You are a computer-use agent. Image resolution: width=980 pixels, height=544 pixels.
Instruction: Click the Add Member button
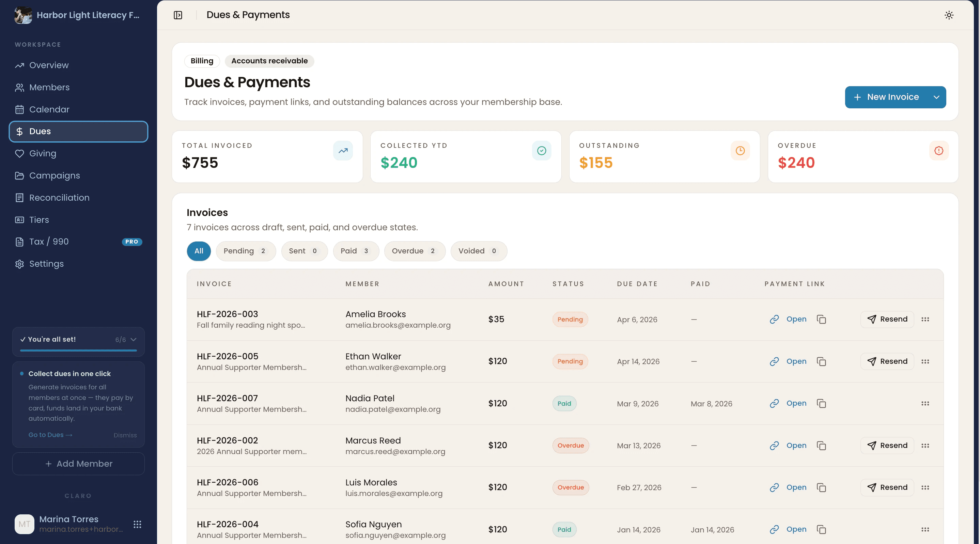click(78, 464)
